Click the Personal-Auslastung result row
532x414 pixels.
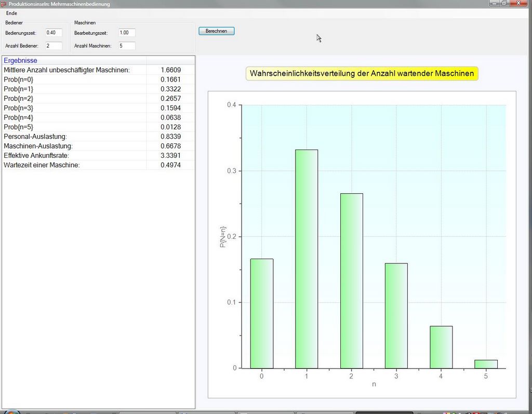pyautogui.click(x=35, y=137)
